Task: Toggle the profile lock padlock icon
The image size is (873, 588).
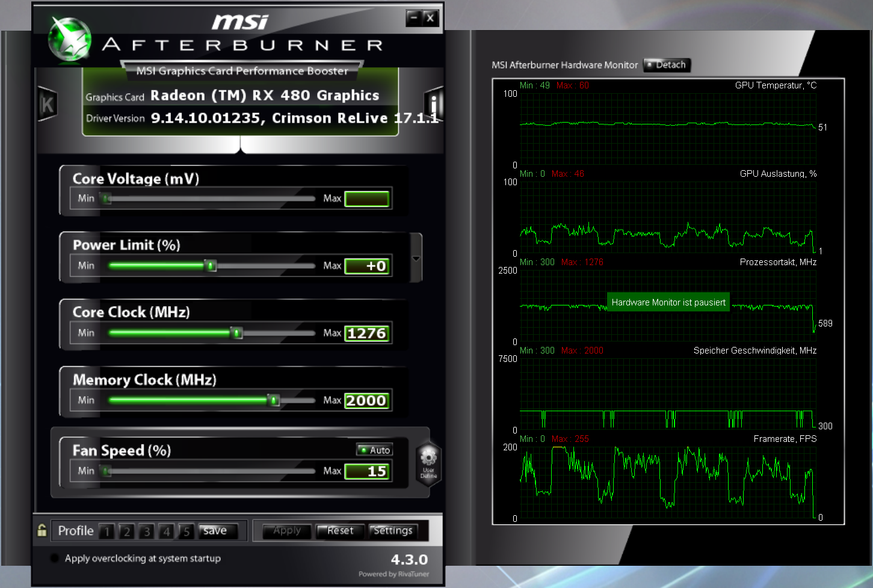Action: click(42, 530)
